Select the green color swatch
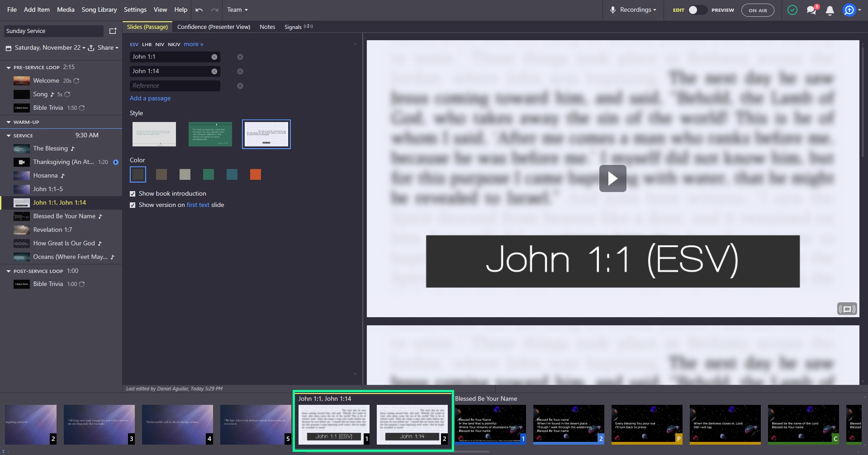Image resolution: width=868 pixels, height=455 pixels. 209,174
